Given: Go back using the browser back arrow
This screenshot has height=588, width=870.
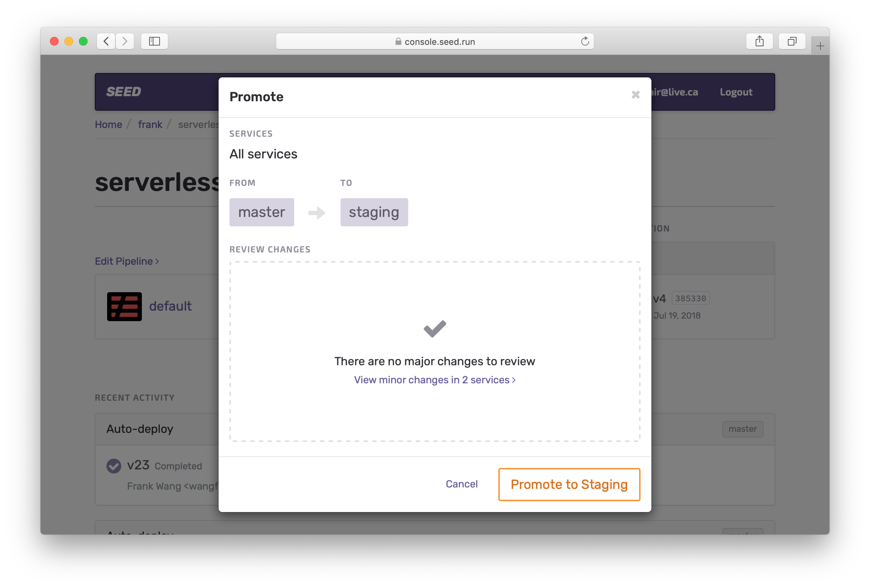Looking at the screenshot, I should point(106,41).
